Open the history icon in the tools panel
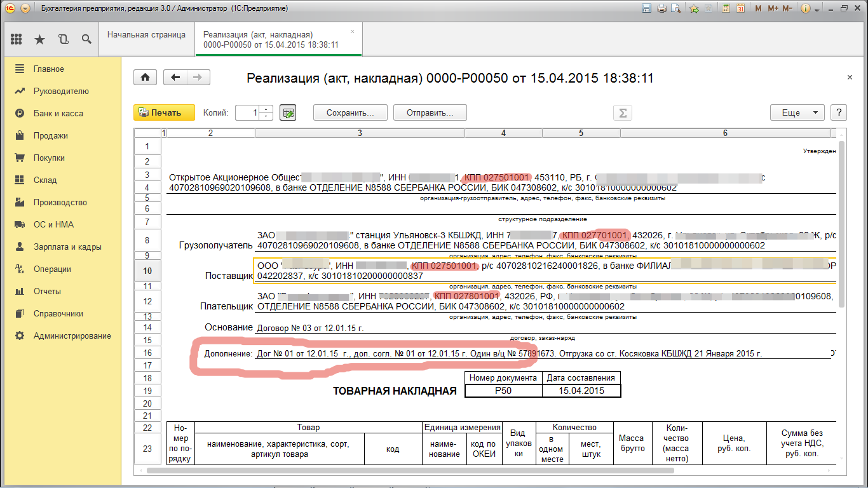Image resolution: width=868 pixels, height=488 pixels. coord(63,39)
